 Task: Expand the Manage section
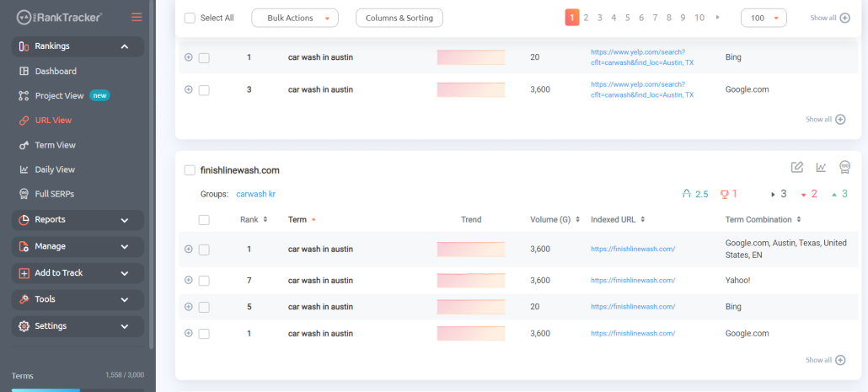pos(78,246)
